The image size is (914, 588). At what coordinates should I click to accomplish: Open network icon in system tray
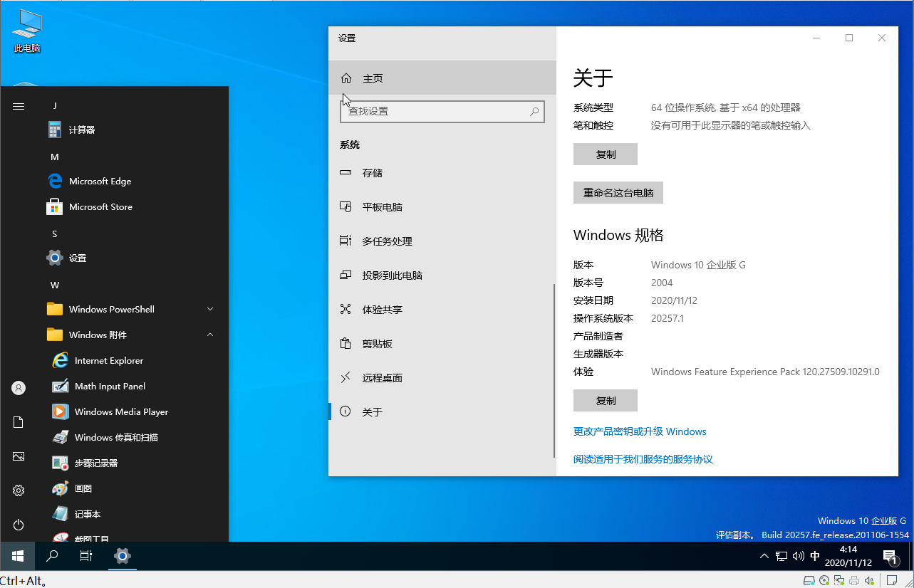(781, 556)
